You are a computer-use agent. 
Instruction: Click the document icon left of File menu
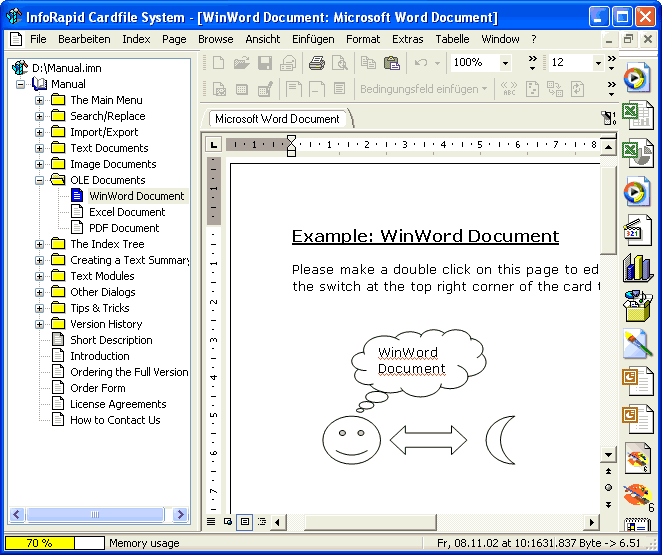tap(16, 39)
